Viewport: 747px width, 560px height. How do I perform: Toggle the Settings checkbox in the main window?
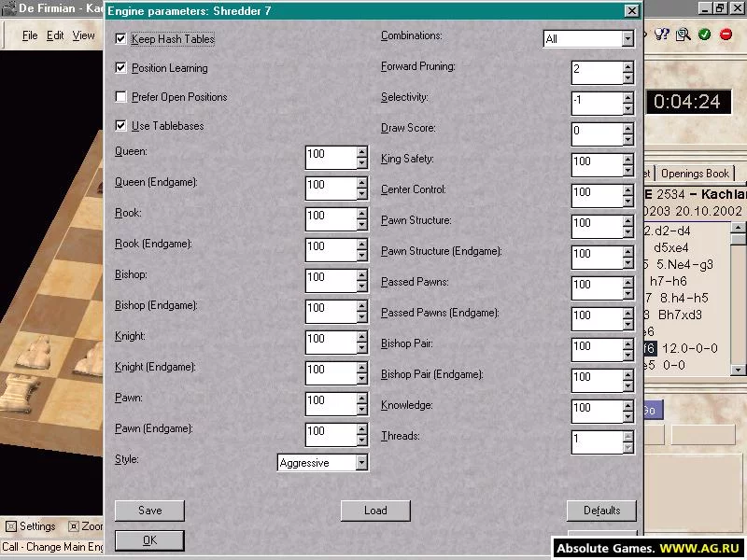point(11,526)
